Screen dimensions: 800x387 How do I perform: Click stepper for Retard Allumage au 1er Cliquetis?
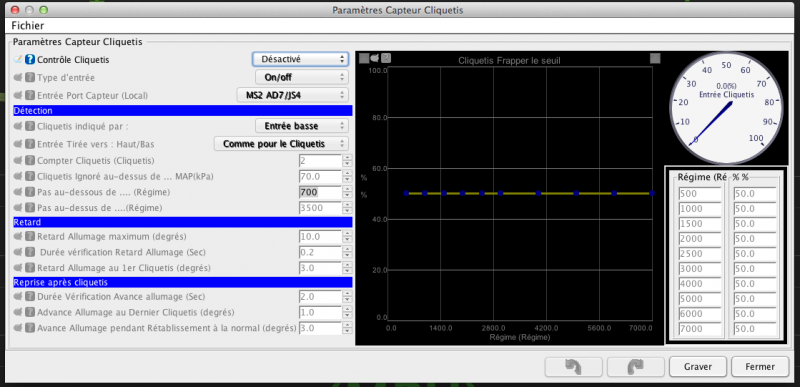(x=347, y=268)
